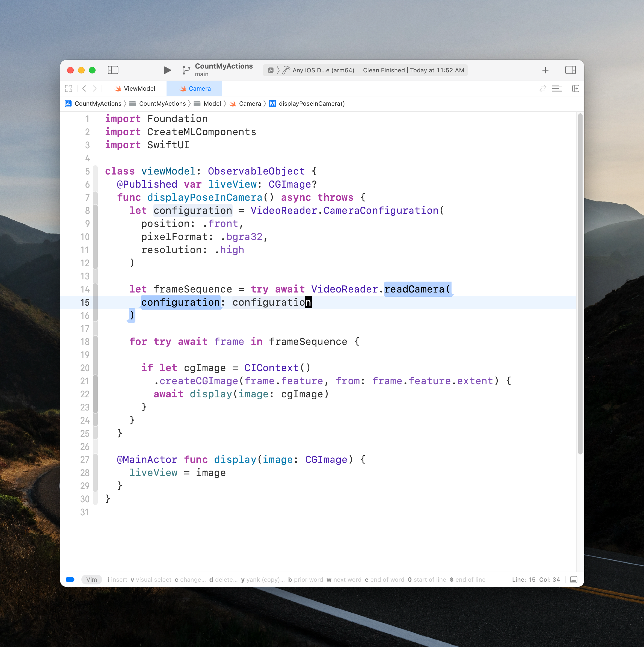
Task: Click the plus Library button
Action: [x=545, y=70]
